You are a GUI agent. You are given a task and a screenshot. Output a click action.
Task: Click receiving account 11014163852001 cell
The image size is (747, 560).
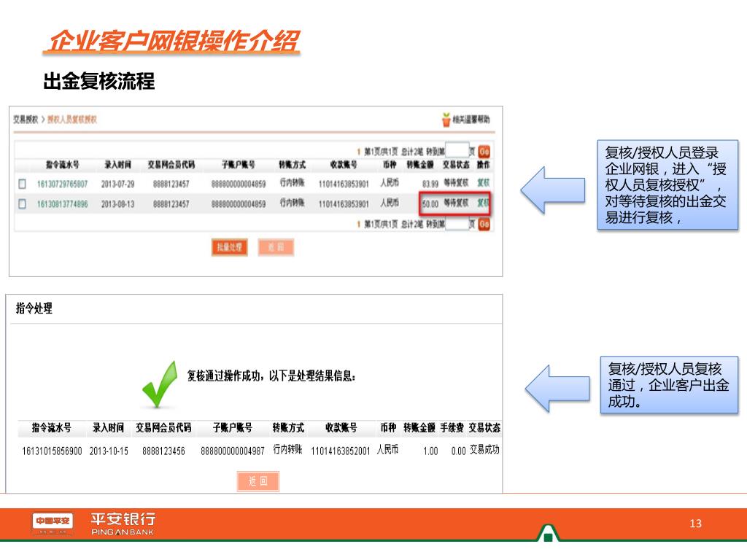(340, 451)
